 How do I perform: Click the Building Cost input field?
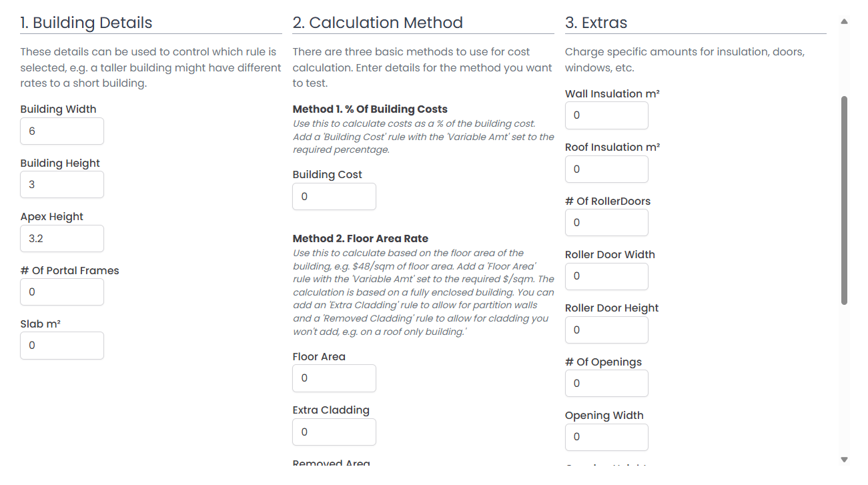[x=334, y=197]
